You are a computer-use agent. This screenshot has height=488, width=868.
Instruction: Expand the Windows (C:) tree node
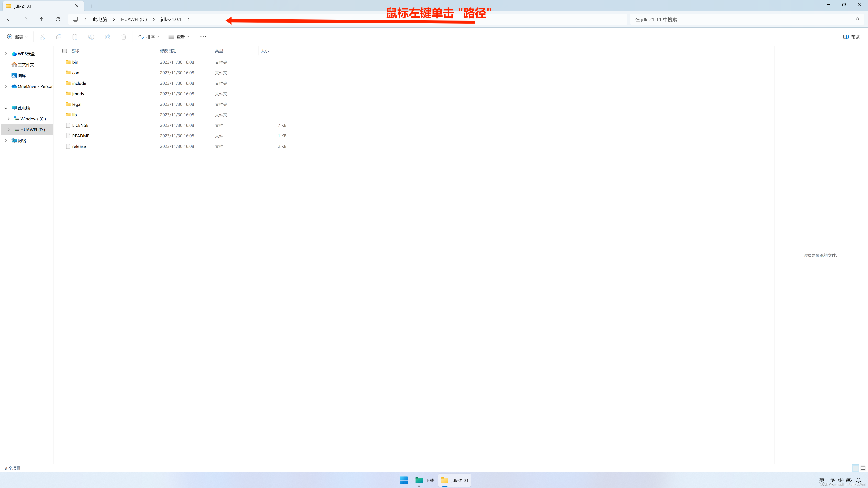coord(9,119)
